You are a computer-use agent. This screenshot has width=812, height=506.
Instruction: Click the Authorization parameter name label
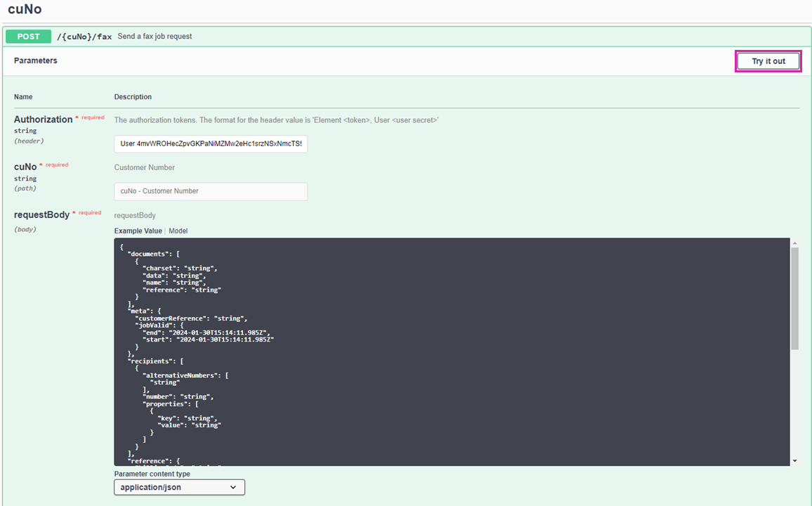click(x=43, y=119)
